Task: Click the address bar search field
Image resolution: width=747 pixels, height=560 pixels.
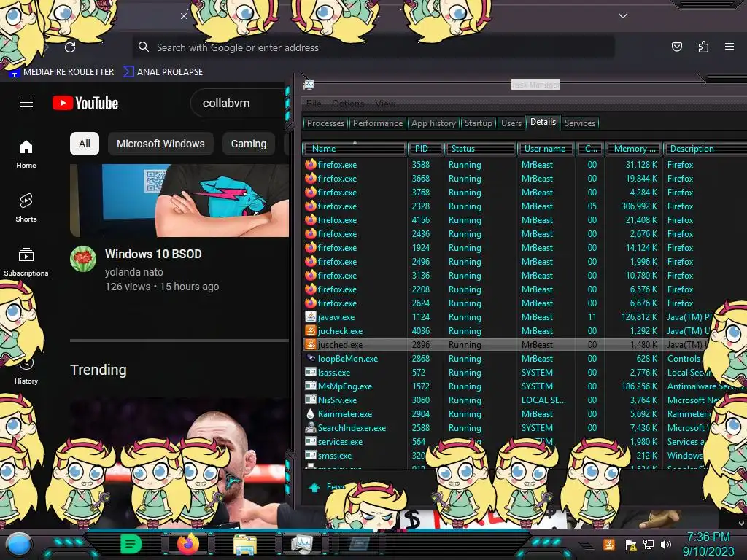Action: pos(373,47)
